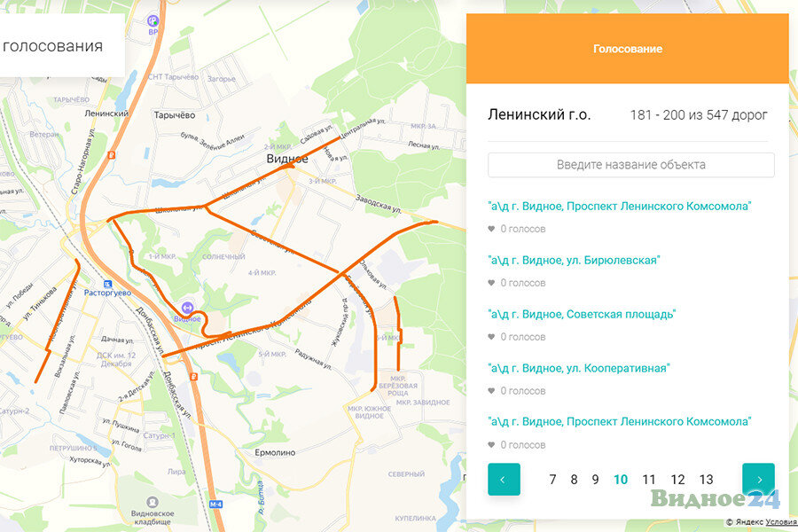This screenshot has height=532, width=798.
Task: Go to page 8
Action: [574, 480]
